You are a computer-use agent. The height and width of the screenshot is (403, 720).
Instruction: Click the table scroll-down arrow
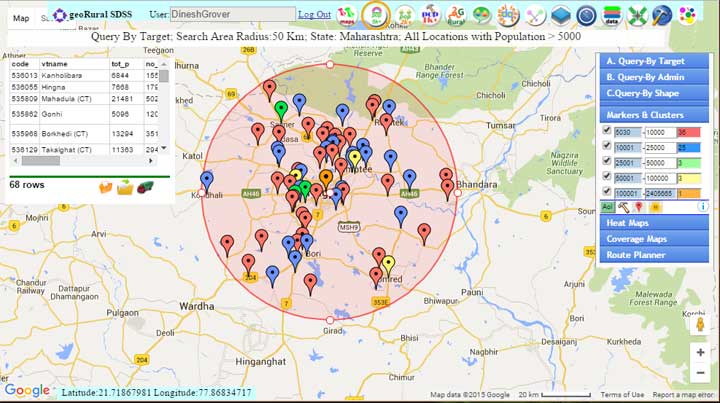[163, 148]
